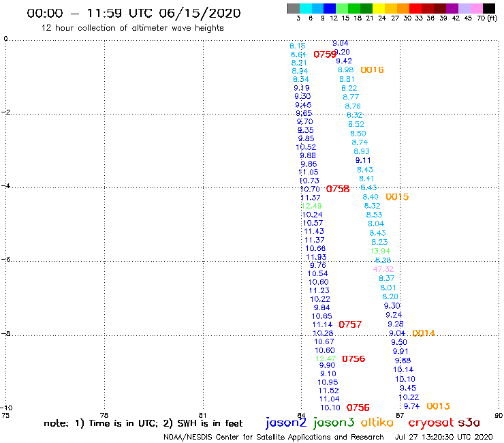The image size is (504, 443).
Task: Select the 9.74 value beside 0013
Action: (x=411, y=406)
